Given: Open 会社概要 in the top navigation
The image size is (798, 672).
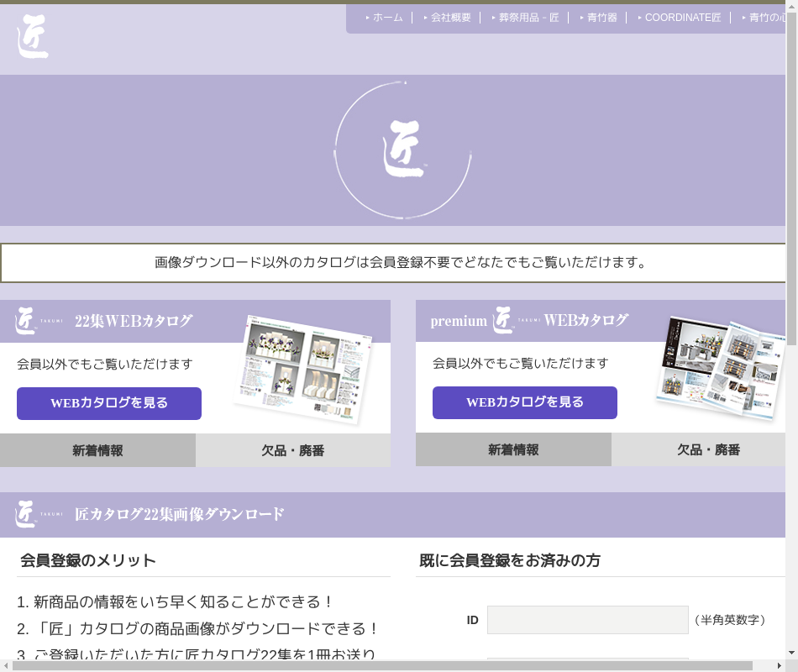Looking at the screenshot, I should coord(450,18).
